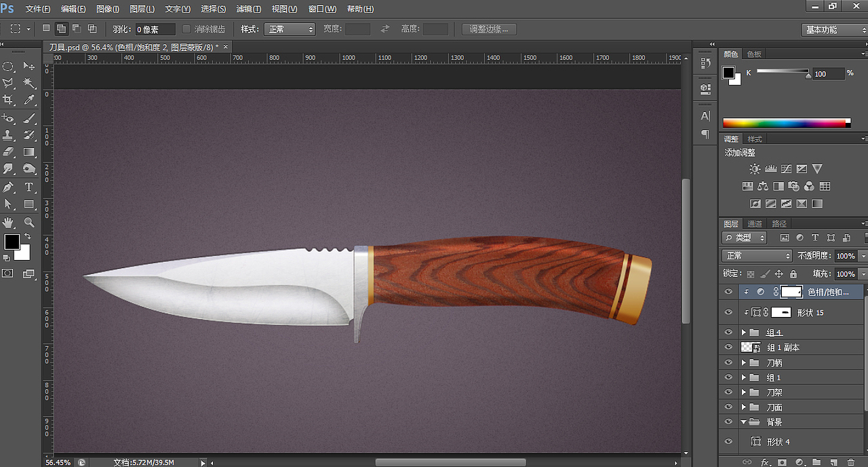The width and height of the screenshot is (868, 467).
Task: Select the Pen tool
Action: click(x=8, y=187)
